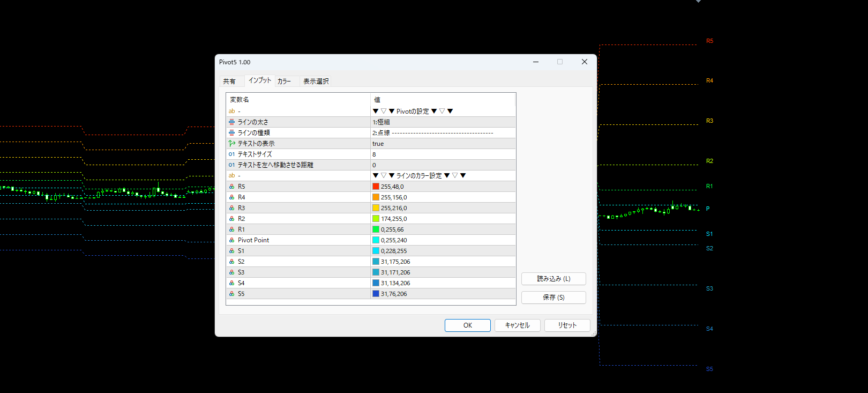Select the line type row icon

tap(231, 133)
